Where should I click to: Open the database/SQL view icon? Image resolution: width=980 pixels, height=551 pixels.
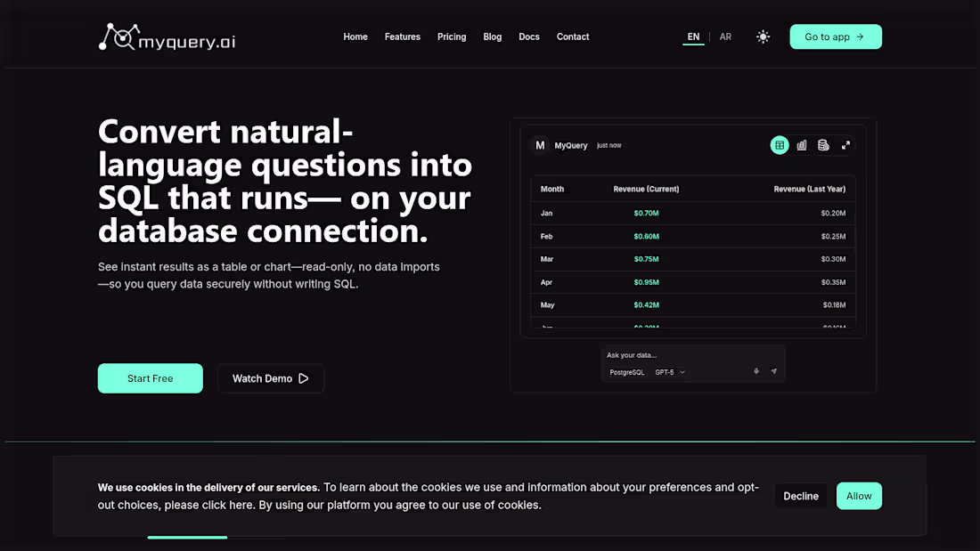click(823, 145)
